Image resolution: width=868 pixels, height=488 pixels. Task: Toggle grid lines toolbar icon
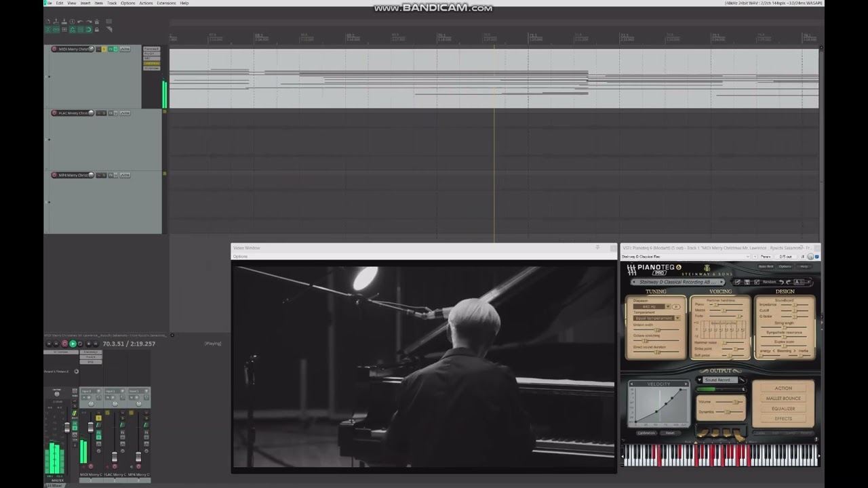pos(81,30)
